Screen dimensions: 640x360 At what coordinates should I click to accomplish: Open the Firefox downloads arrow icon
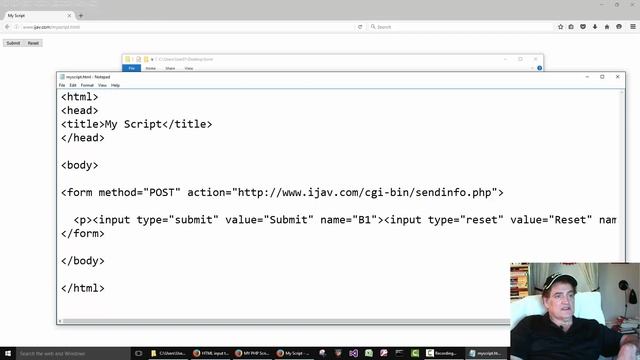[x=595, y=27]
